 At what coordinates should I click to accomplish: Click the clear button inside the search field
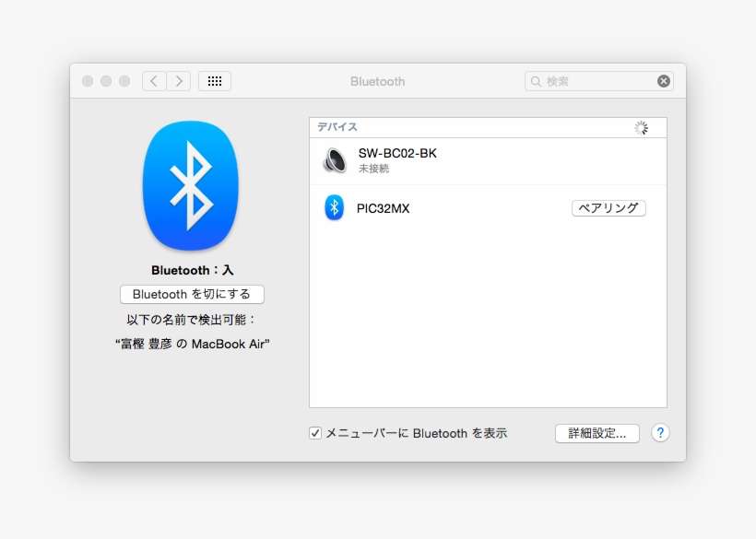tap(663, 80)
